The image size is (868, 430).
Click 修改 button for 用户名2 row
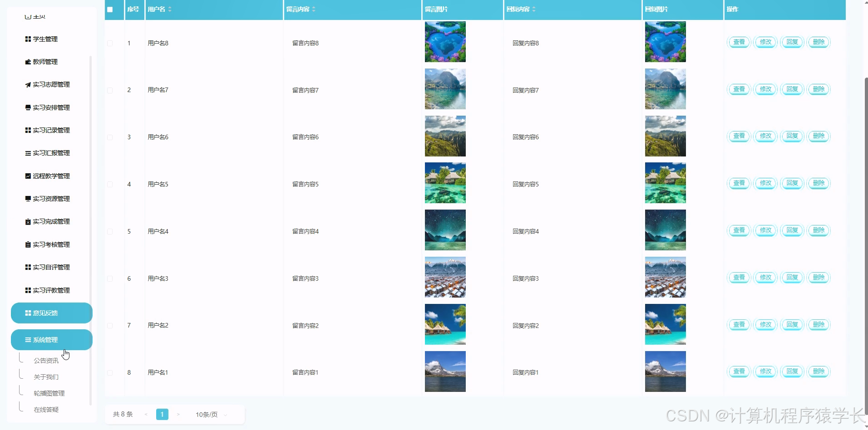(766, 325)
